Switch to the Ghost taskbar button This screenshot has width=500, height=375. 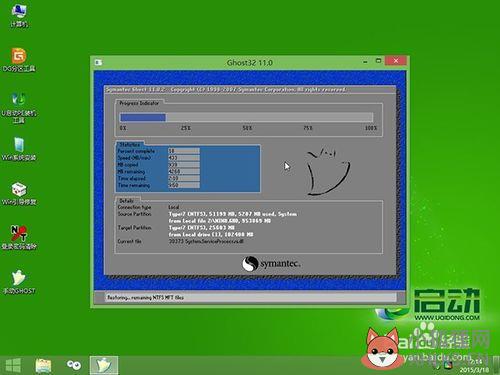tap(104, 365)
